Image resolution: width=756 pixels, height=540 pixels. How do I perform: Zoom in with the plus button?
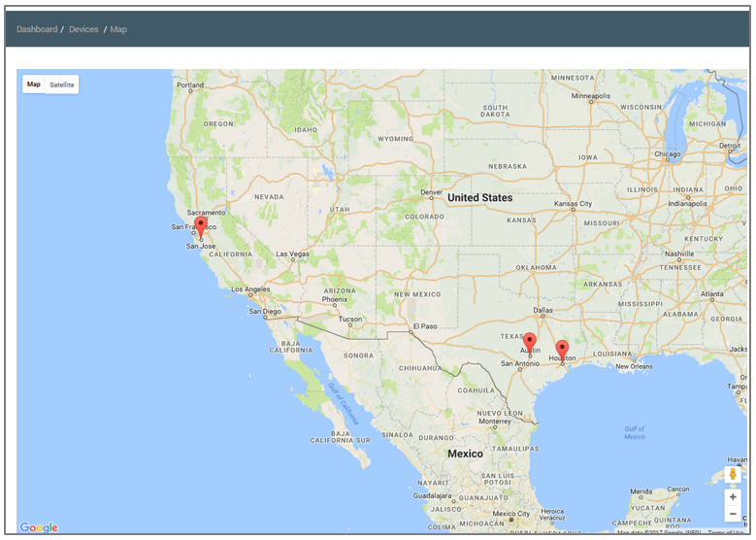(x=733, y=496)
